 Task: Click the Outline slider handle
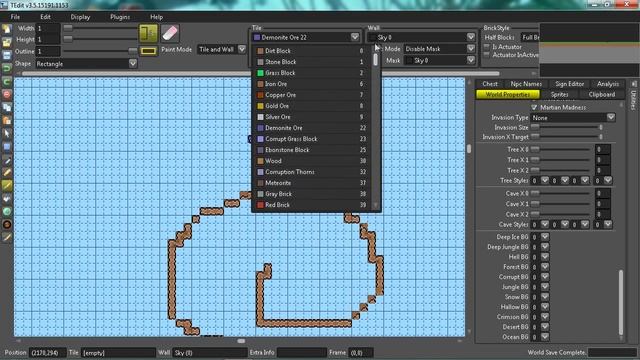[133, 51]
